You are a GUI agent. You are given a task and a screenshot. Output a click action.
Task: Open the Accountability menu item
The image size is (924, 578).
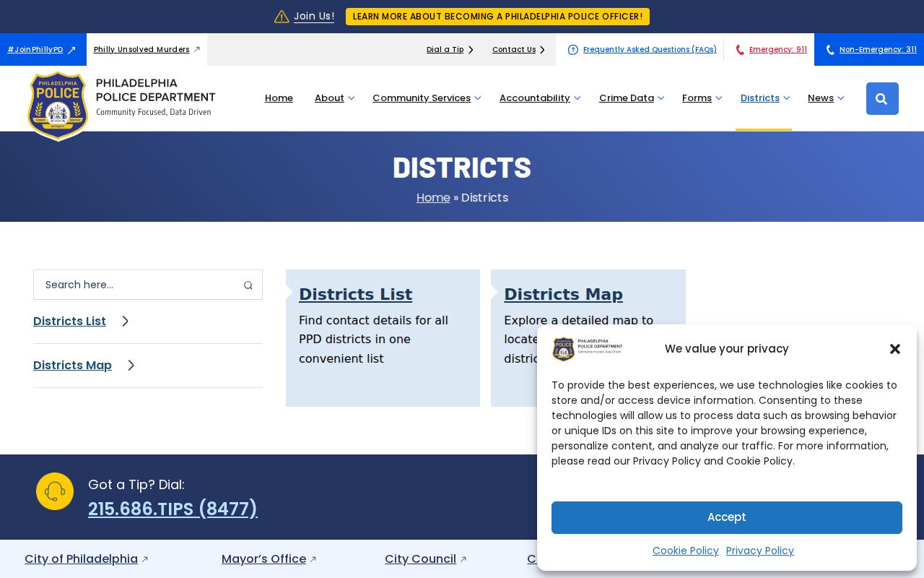point(535,98)
